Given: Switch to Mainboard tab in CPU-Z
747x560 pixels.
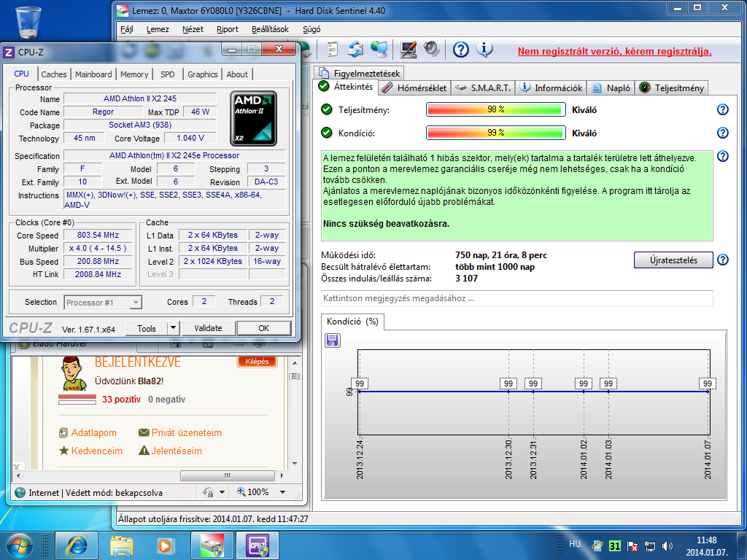Looking at the screenshot, I should click(x=93, y=74).
